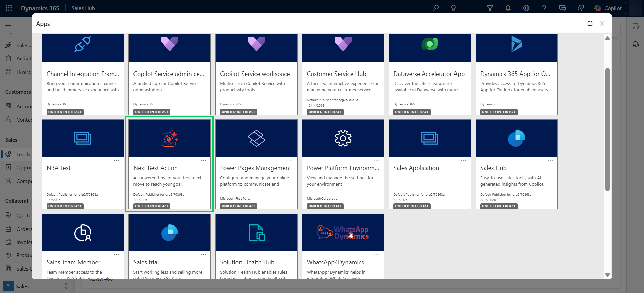Click the plus quick create icon
This screenshot has width=644, height=293.
472,8
